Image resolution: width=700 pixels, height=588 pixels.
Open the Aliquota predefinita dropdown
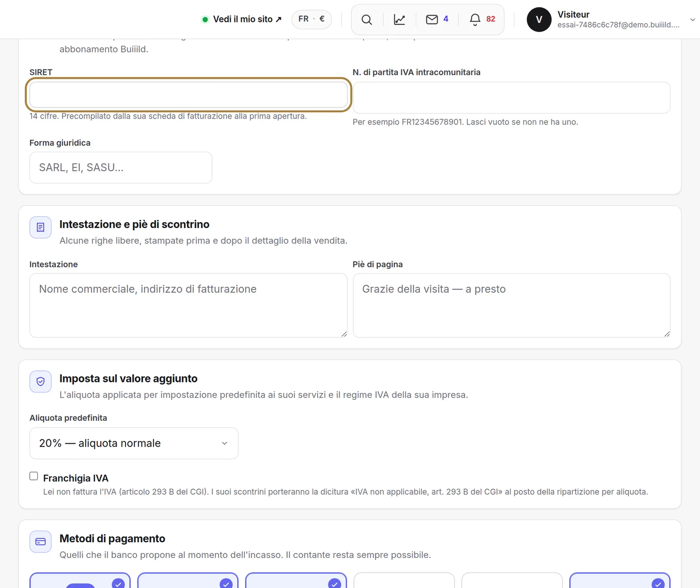pyautogui.click(x=134, y=443)
